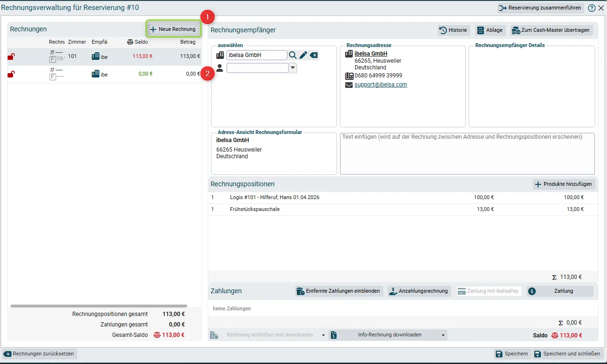Click Zahlung mit ibelsaPay
607x364 pixels.
489,291
